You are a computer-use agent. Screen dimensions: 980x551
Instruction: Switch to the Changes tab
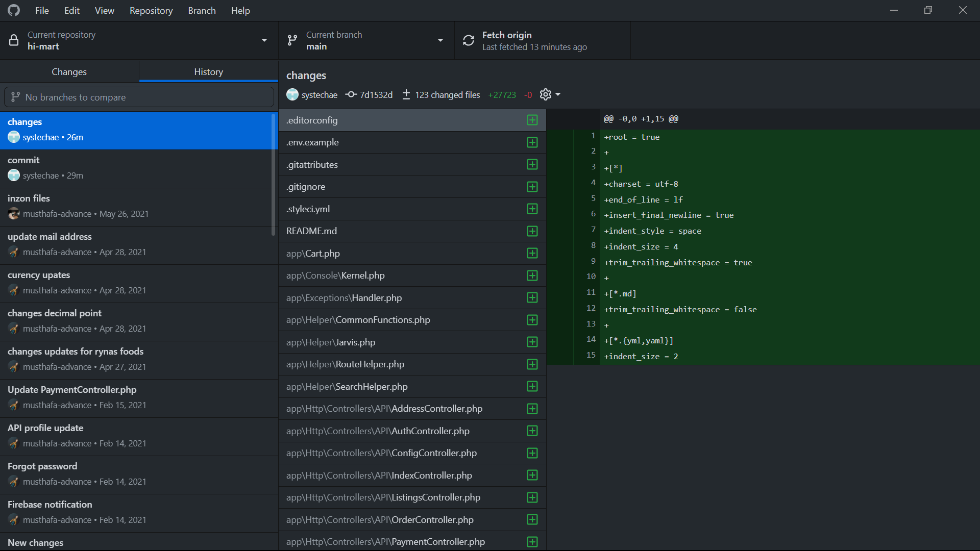pos(69,71)
